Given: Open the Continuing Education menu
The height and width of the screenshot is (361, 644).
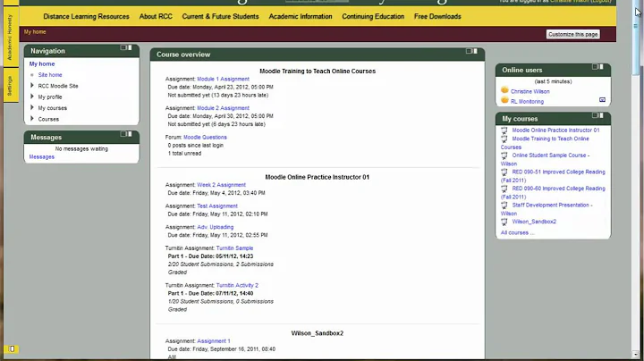Looking at the screenshot, I should (373, 16).
